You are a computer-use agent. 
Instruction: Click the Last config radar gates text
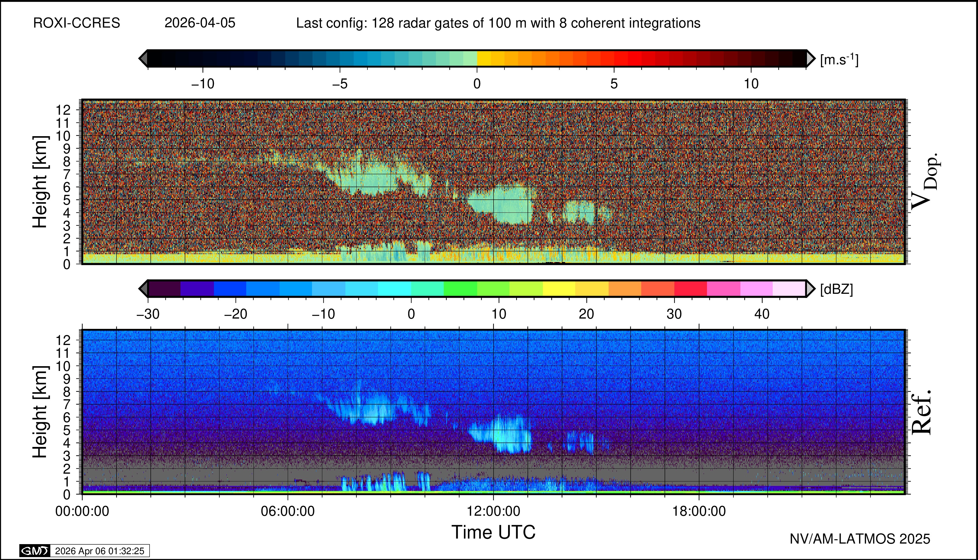click(x=498, y=23)
